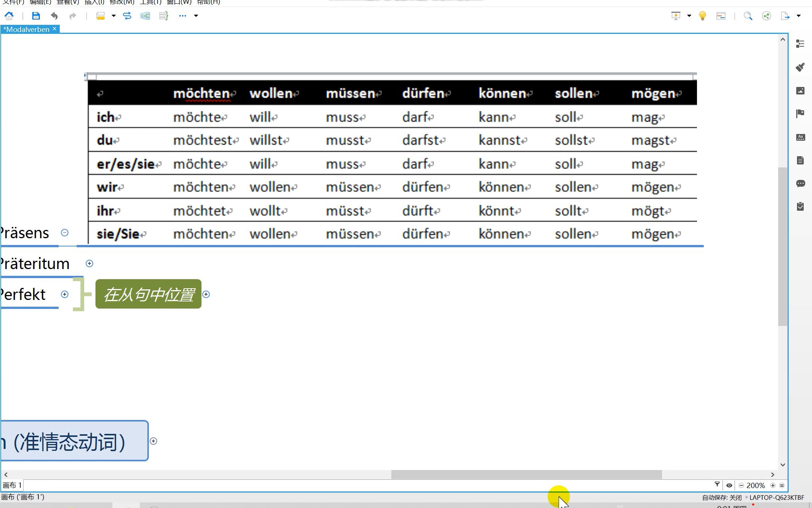Select the Perfekt topic
The width and height of the screenshot is (812, 508).
23,294
